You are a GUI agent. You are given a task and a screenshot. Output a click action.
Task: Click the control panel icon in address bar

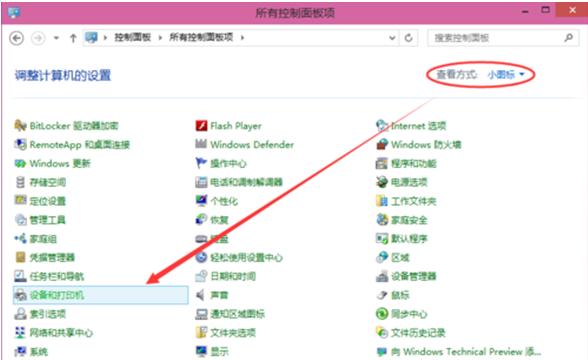coord(91,38)
